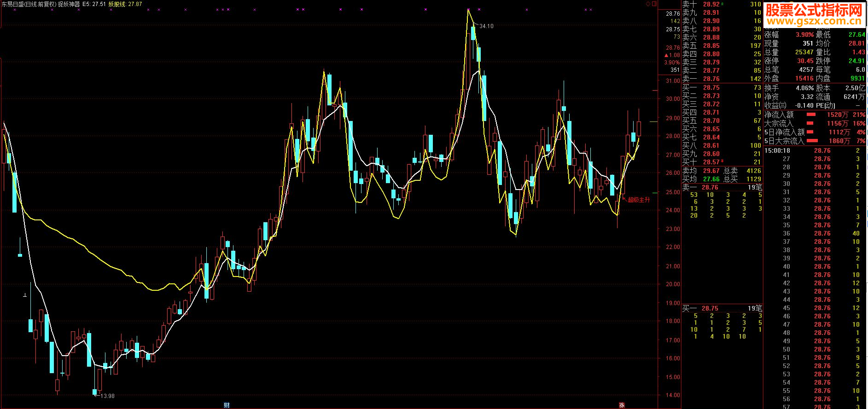This screenshot has height=409, width=868.
Task: Click the 超级主升 signal label on the chart
Action: 639,200
